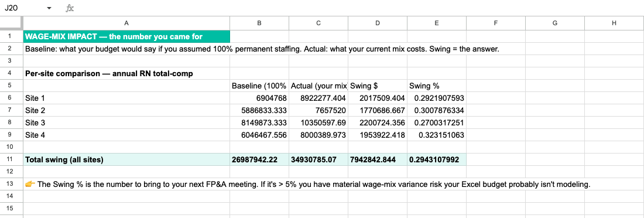Select row 13 header
This screenshot has width=644, height=218.
11,184
